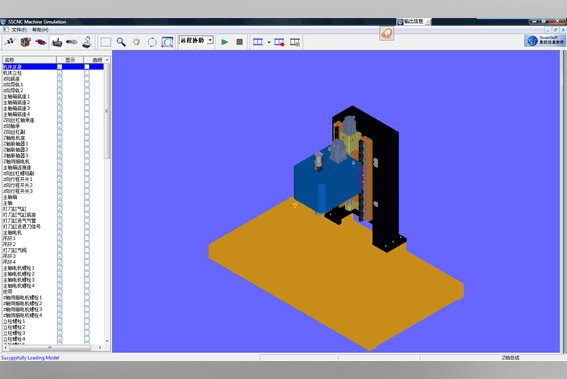Select the 立柱螺栓2 list row
The height and width of the screenshot is (379, 567).
coord(54,327)
